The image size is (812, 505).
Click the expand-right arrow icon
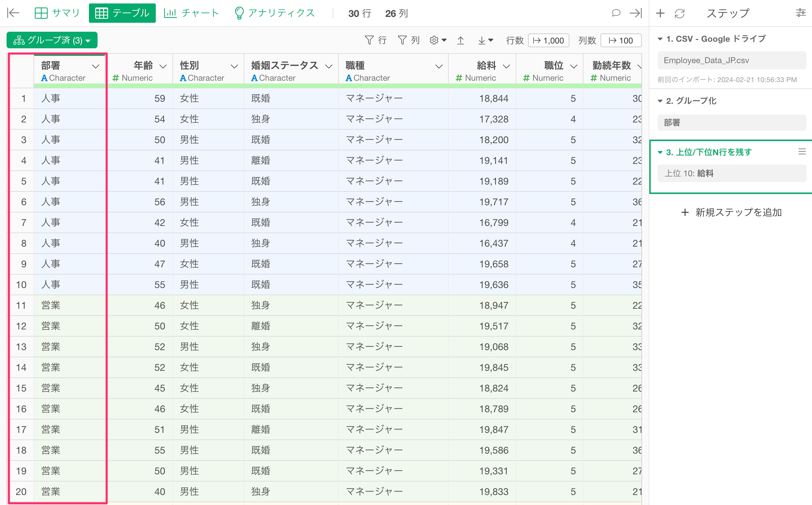click(636, 13)
